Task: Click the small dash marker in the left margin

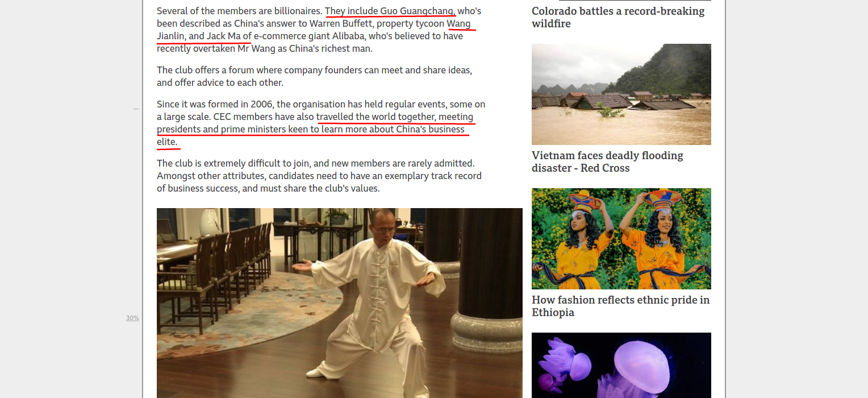Action: pos(136,109)
